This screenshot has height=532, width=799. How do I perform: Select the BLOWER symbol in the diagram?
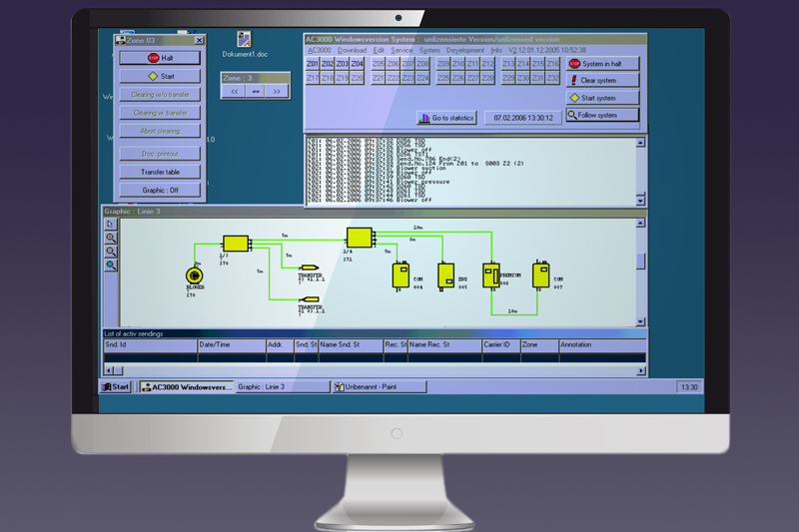pyautogui.click(x=194, y=275)
